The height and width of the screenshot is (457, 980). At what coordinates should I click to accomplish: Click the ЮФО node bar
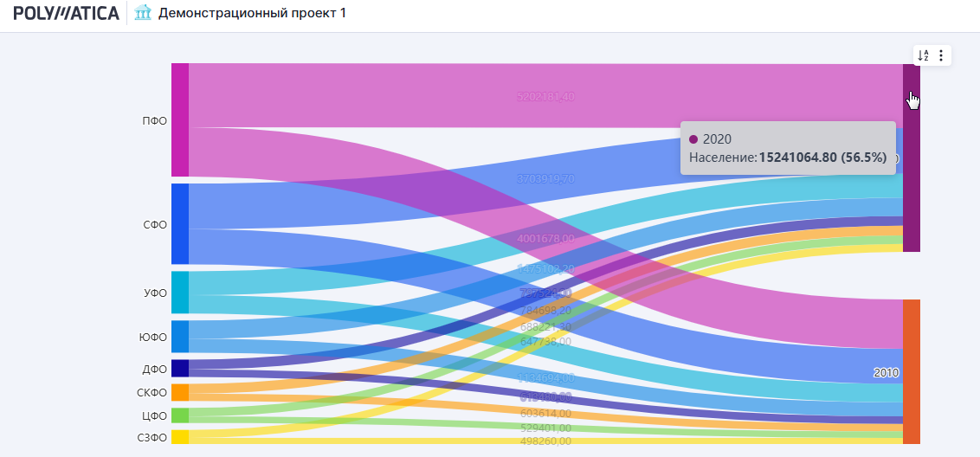tap(179, 336)
